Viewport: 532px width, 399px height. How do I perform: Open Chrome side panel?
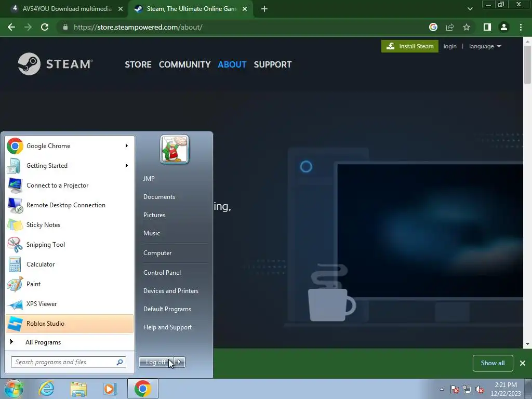[x=487, y=27]
